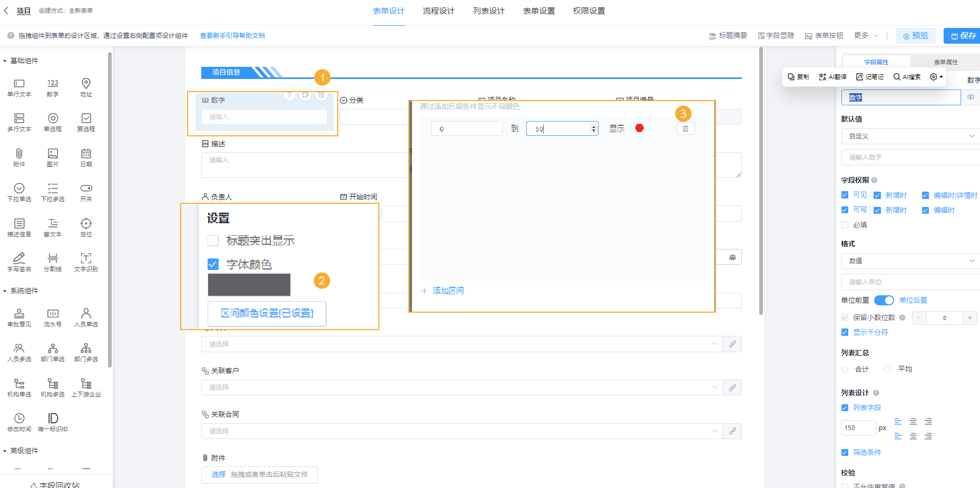Open the 查看新手引导帮助文档 link
This screenshot has height=488, width=980.
click(x=232, y=35)
